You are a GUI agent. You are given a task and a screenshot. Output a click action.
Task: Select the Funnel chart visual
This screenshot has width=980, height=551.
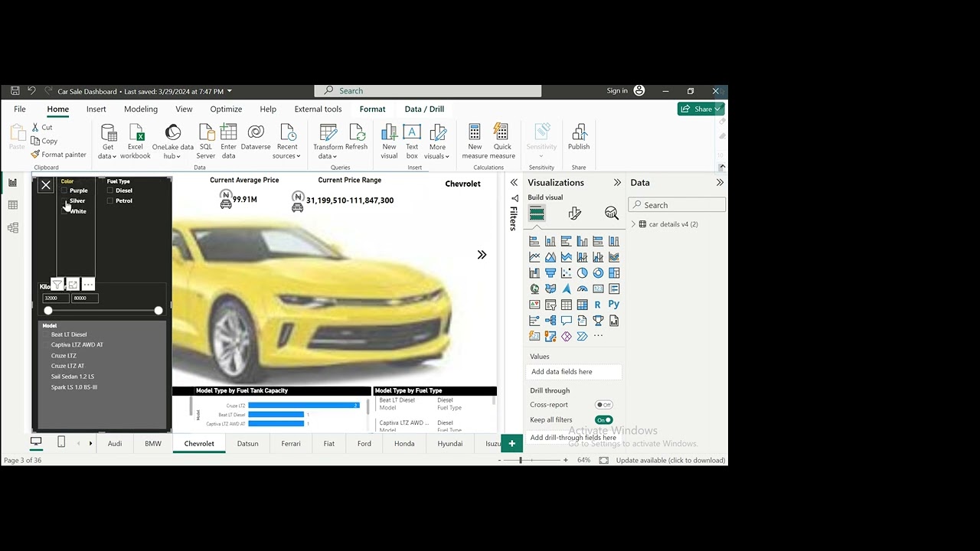(550, 272)
